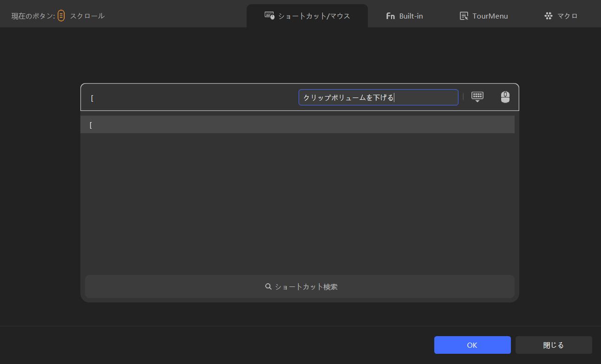The height and width of the screenshot is (364, 601).
Task: Focus the クリップボリュームを下げる name field
Action: pyautogui.click(x=378, y=97)
